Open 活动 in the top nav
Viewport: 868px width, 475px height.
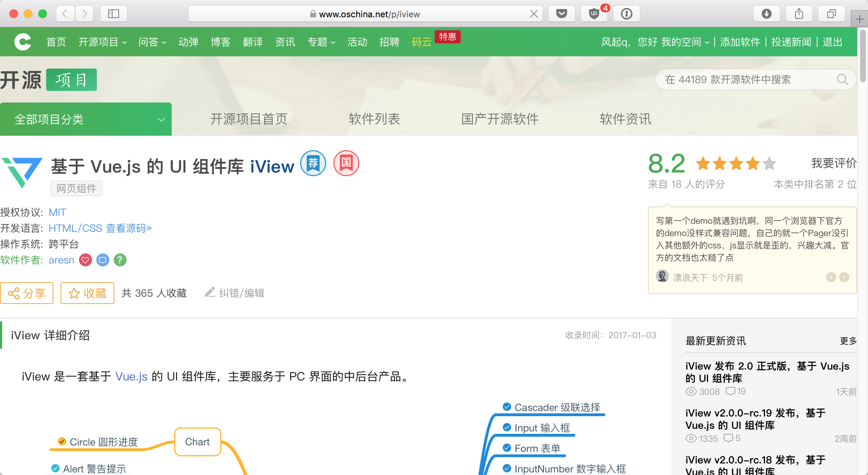pos(357,42)
